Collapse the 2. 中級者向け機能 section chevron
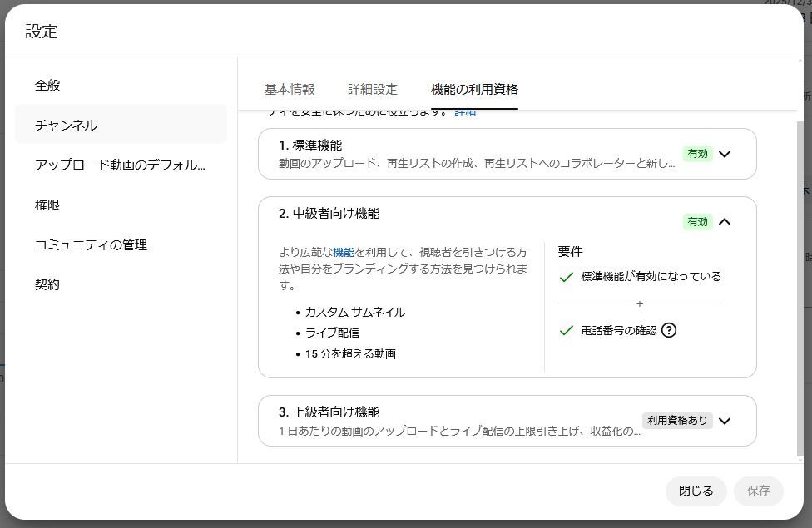Viewport: 812px width, 528px height. pyautogui.click(x=725, y=222)
